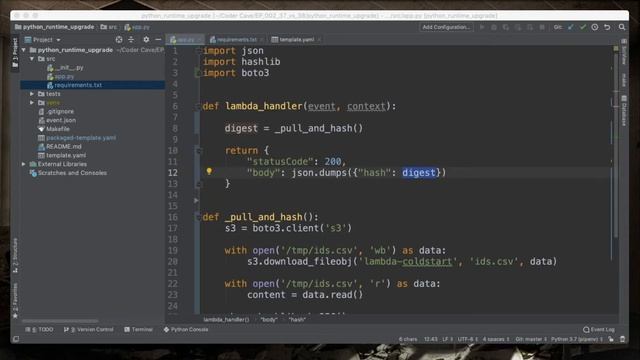Open the Database tool window on right edge
This screenshot has width=640, height=360.
click(x=624, y=110)
